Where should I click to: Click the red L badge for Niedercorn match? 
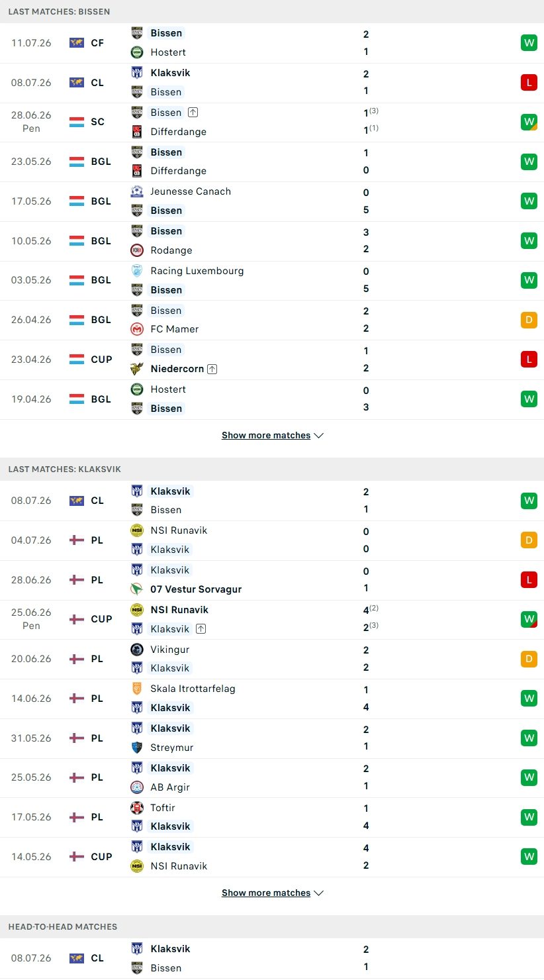coord(529,360)
